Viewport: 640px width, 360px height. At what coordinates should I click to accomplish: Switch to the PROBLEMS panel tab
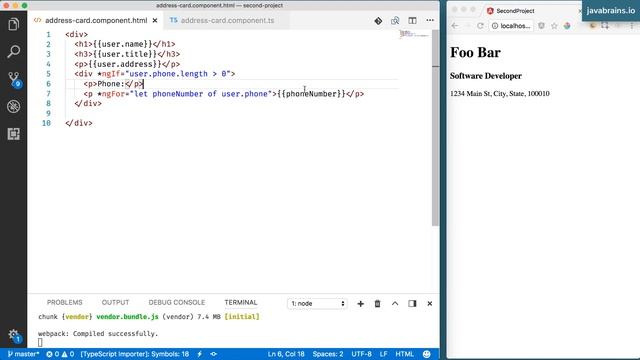coord(64,302)
